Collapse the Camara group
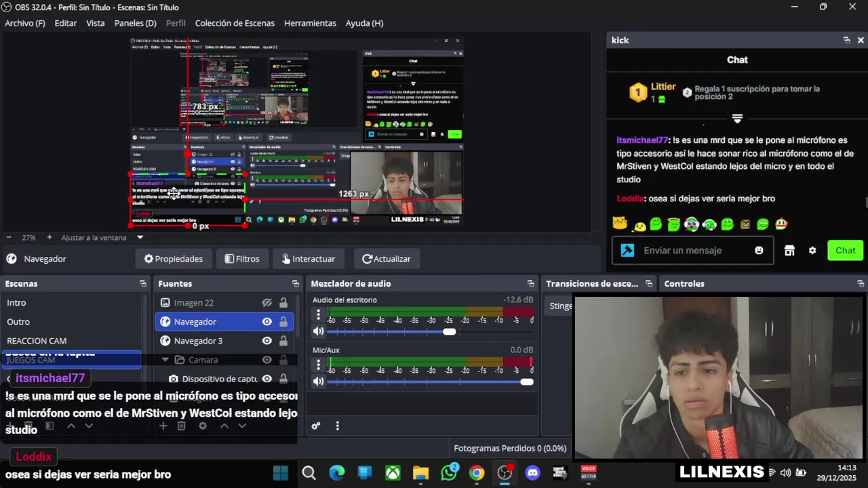This screenshot has height=488, width=868. tap(165, 360)
